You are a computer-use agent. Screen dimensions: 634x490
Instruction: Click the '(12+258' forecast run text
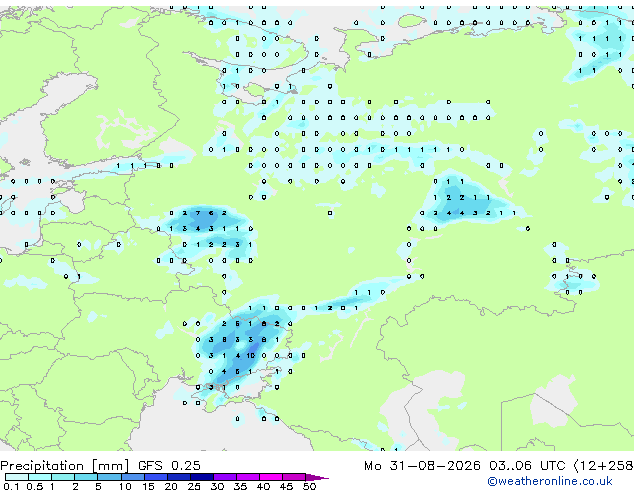pos(604,466)
